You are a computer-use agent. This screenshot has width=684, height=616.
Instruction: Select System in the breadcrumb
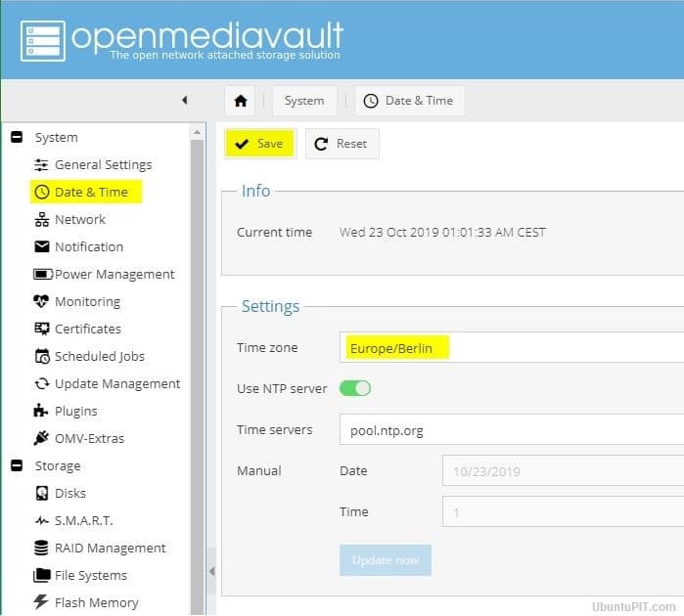tap(304, 101)
